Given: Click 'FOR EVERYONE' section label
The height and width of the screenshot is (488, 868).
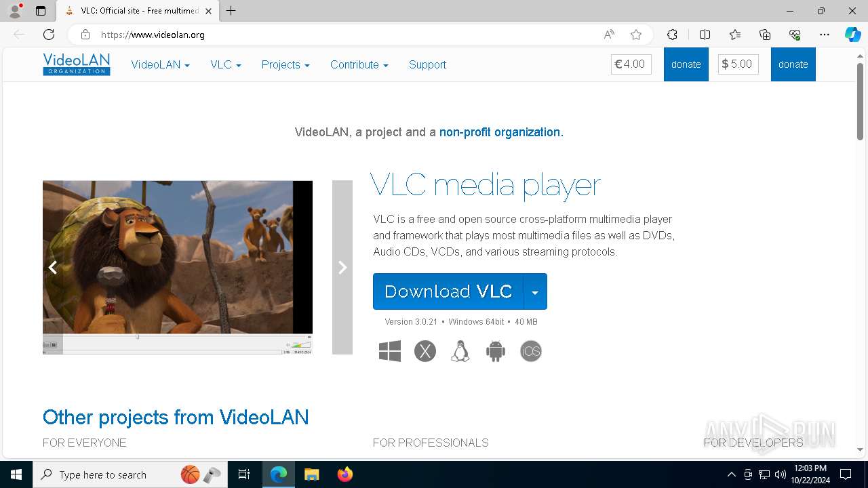Looking at the screenshot, I should pos(85,443).
